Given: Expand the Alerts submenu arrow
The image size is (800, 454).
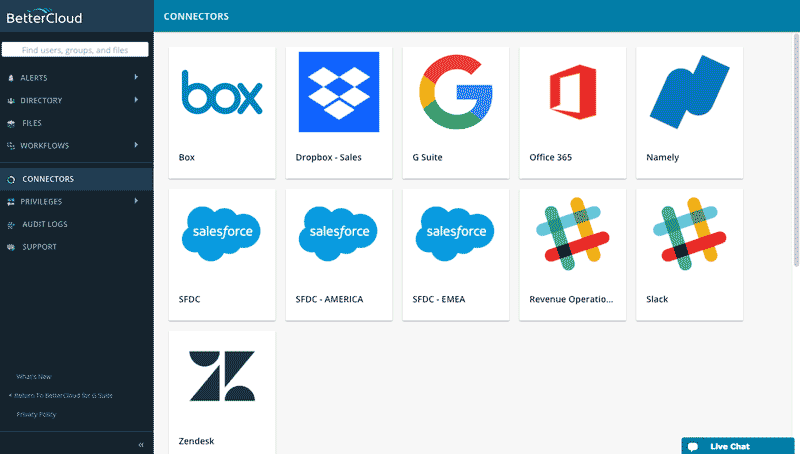Looking at the screenshot, I should click(136, 77).
